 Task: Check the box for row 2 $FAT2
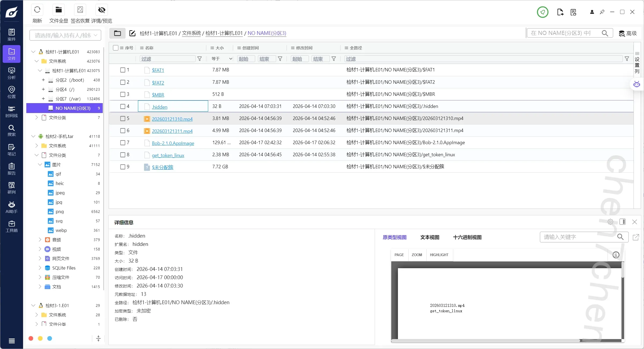(123, 82)
